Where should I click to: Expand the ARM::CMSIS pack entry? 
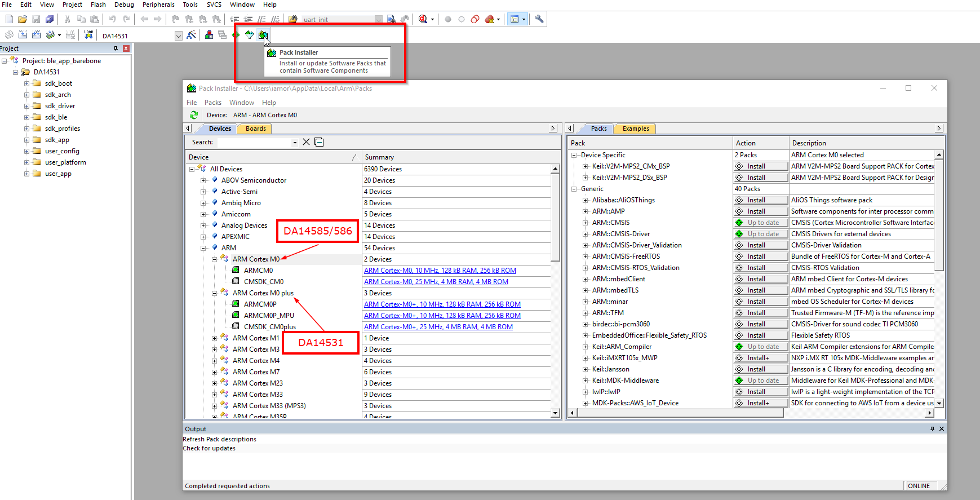(x=585, y=223)
